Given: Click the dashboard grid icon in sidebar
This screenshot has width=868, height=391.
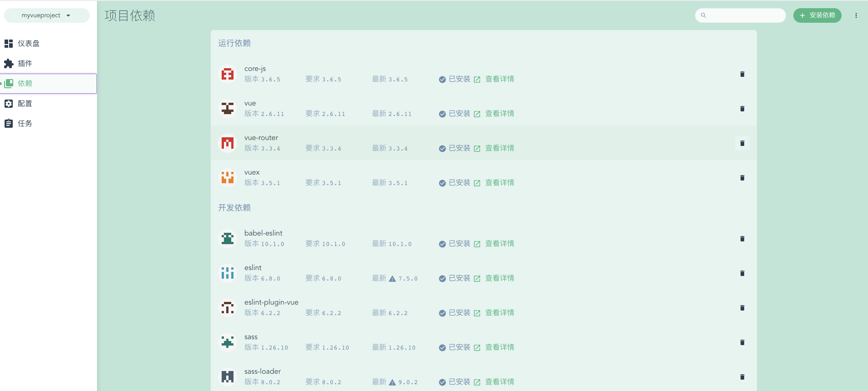Looking at the screenshot, I should tap(9, 44).
